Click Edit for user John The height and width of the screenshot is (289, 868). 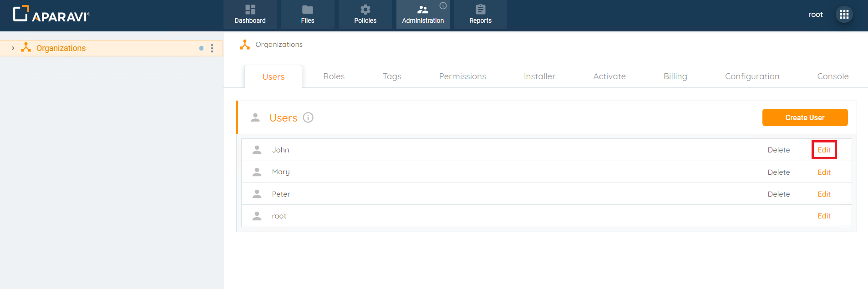click(824, 150)
